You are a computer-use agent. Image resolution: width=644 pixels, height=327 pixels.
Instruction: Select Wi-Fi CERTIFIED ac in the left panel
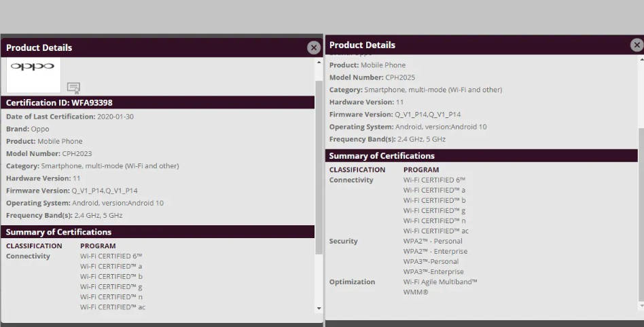pos(113,307)
